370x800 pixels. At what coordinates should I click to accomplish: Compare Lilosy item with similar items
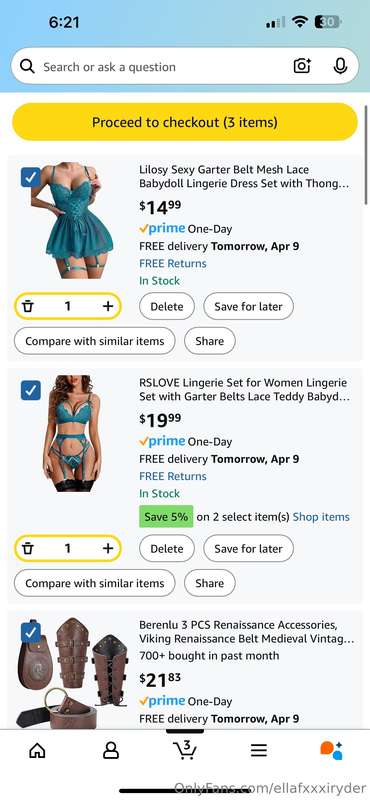coord(94,341)
